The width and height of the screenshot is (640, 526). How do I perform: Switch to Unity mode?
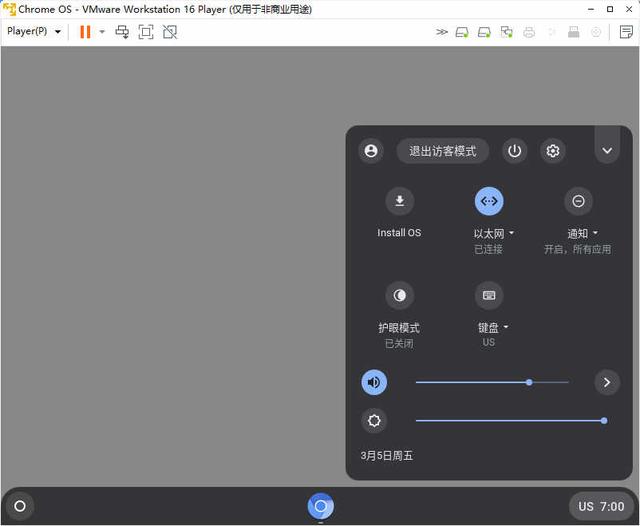click(x=170, y=32)
